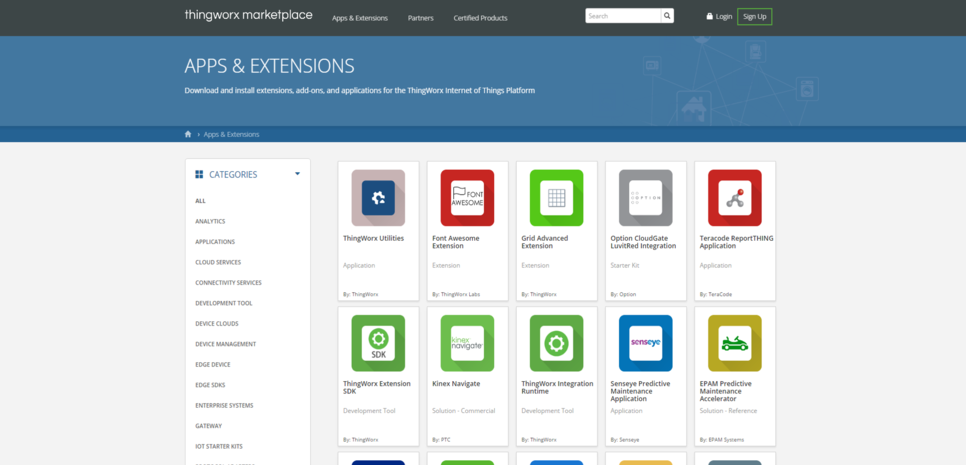
Task: Open the Kinex Navigate icon
Action: click(x=467, y=343)
